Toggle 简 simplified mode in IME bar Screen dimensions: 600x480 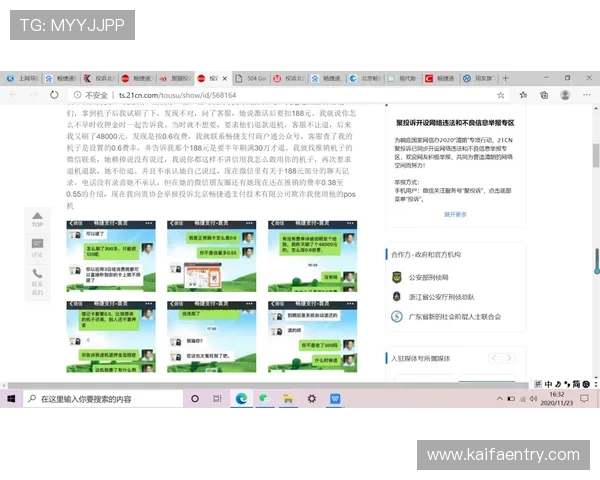click(576, 384)
